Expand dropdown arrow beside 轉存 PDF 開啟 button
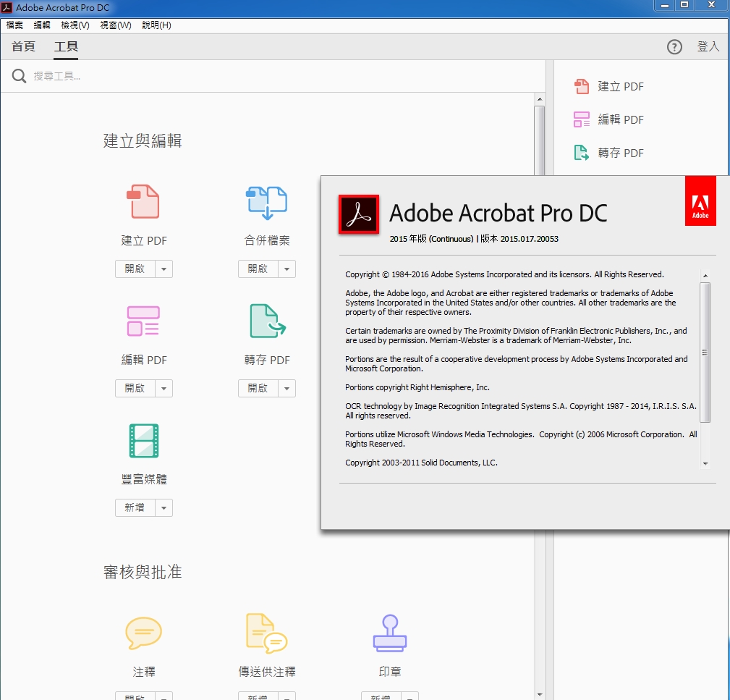Viewport: 730px width, 700px height. pos(287,389)
